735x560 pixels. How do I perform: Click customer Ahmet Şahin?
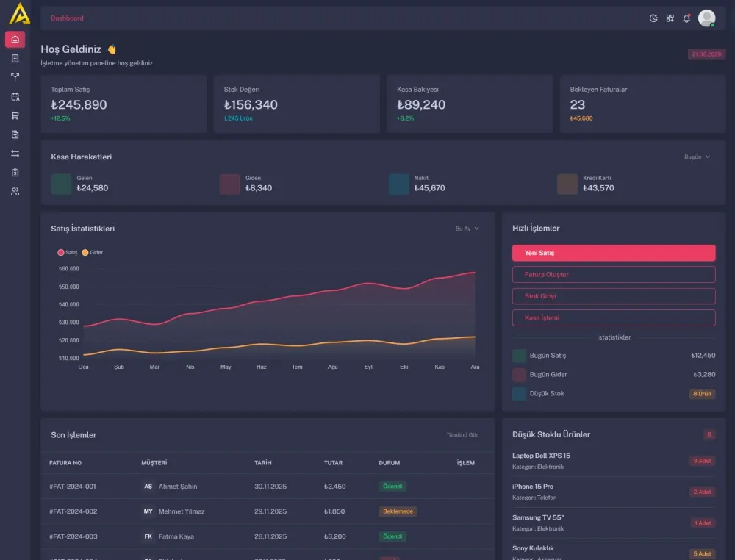(178, 487)
